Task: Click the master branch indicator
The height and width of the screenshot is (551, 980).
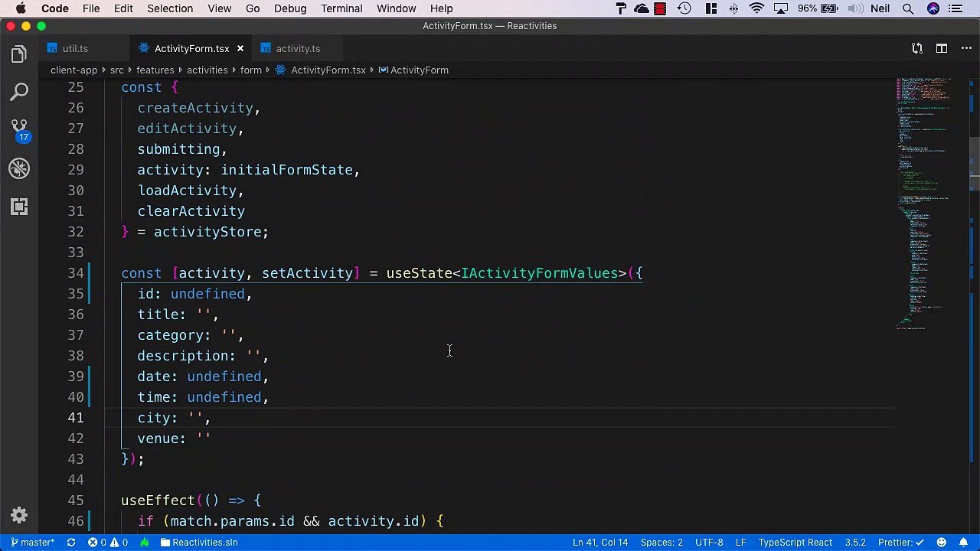Action: pyautogui.click(x=31, y=543)
